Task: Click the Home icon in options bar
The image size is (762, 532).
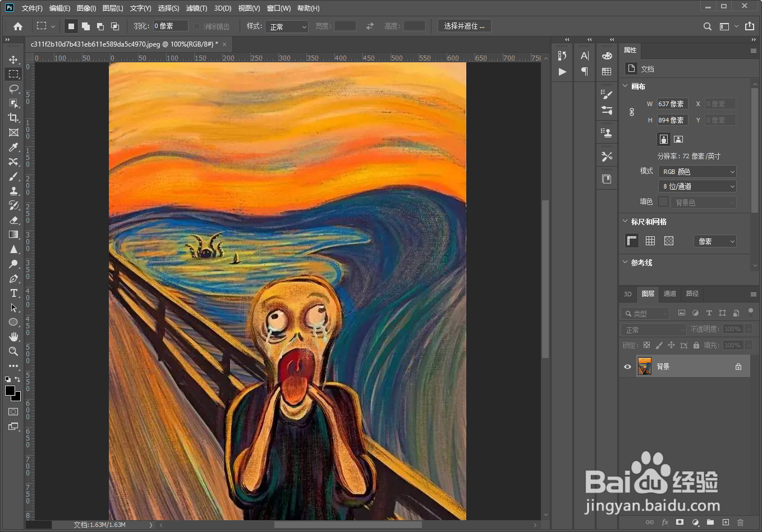Action: point(18,26)
